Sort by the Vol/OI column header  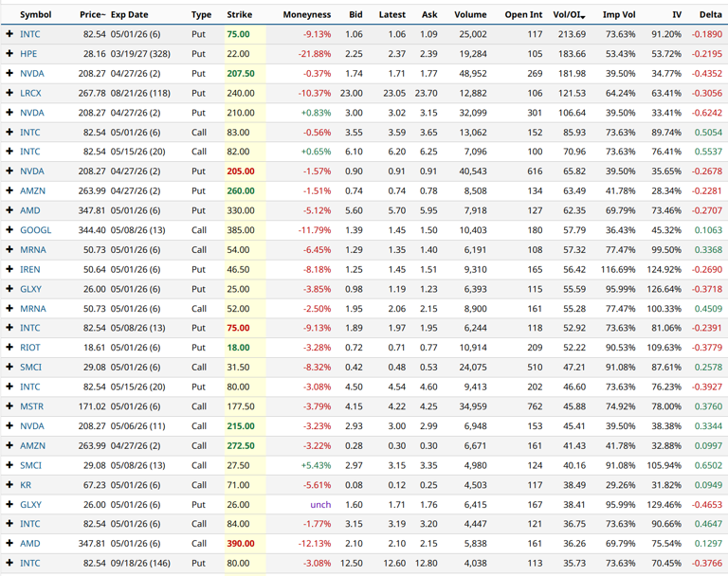coord(569,15)
